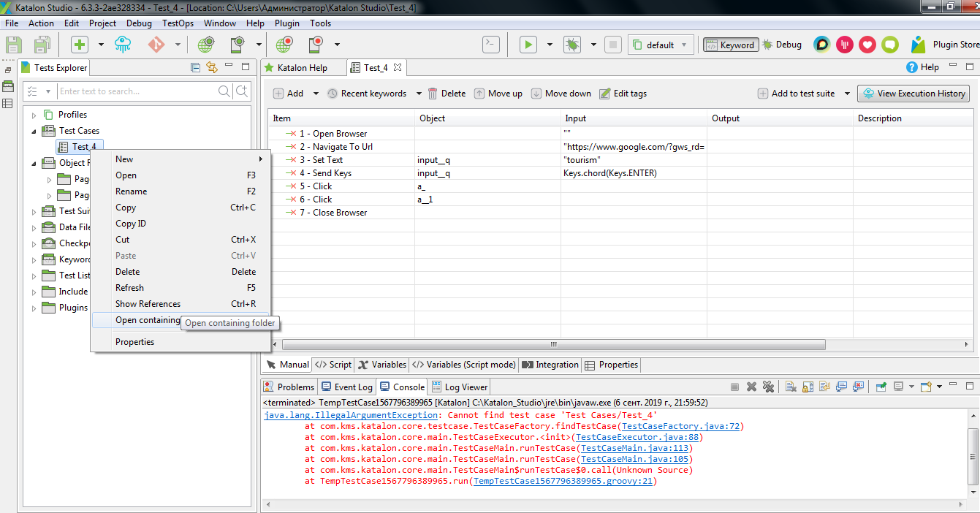Open the TestCaseFactory.java:72 stack trace link
This screenshot has width=980, height=513.
tap(680, 426)
